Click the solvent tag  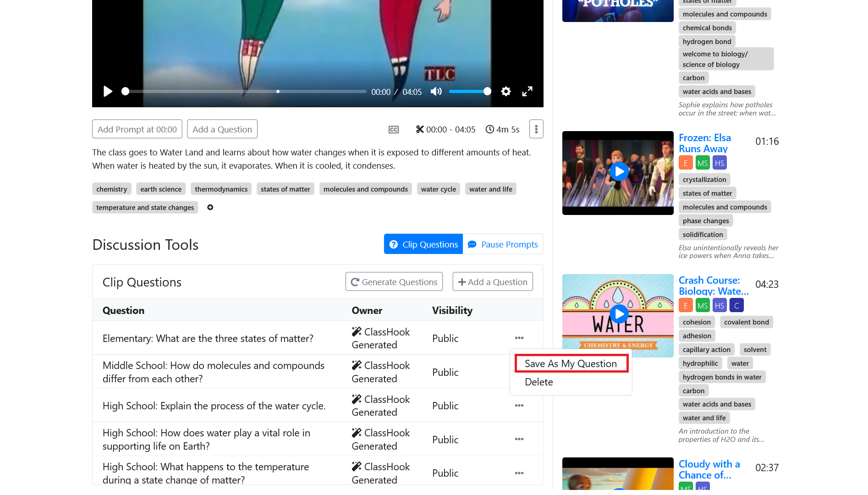[755, 349]
